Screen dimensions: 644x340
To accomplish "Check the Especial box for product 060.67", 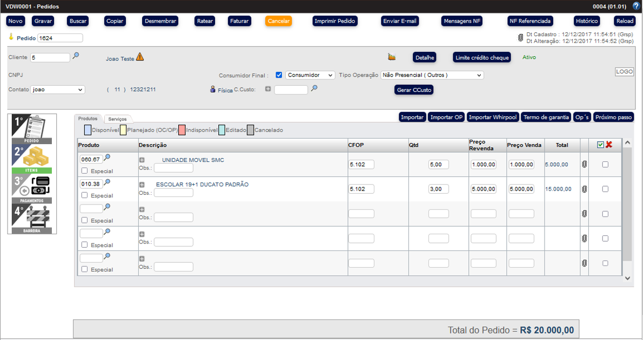I will pyautogui.click(x=84, y=171).
